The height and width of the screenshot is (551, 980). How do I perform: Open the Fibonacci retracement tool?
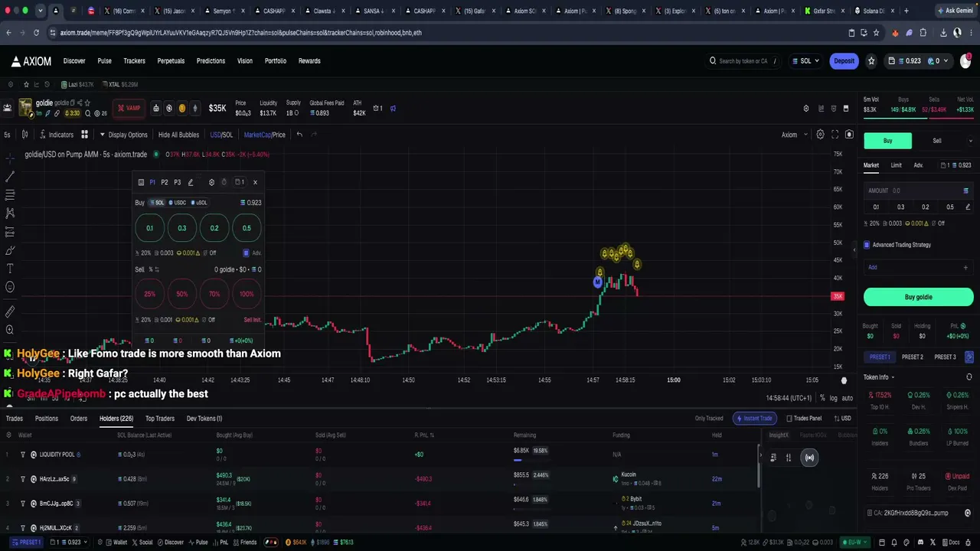[x=10, y=195]
